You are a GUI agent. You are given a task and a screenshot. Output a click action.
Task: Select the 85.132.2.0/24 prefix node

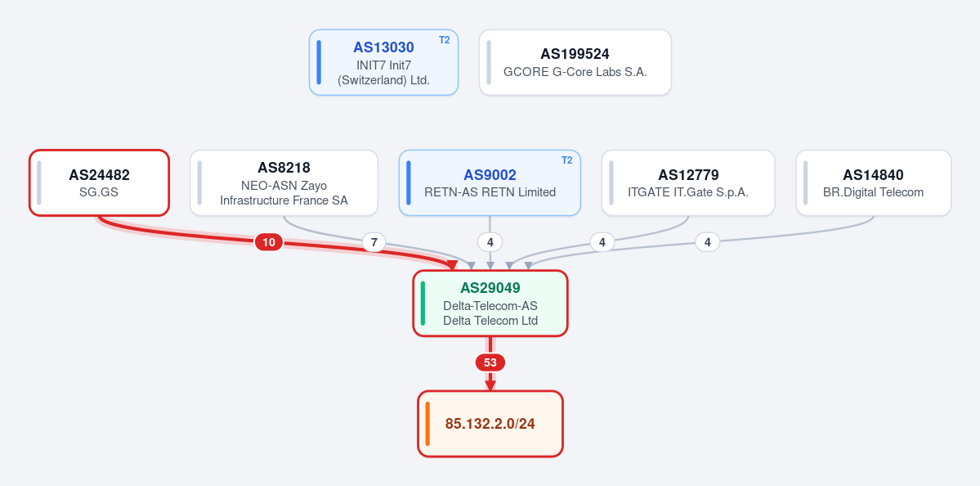pos(490,424)
